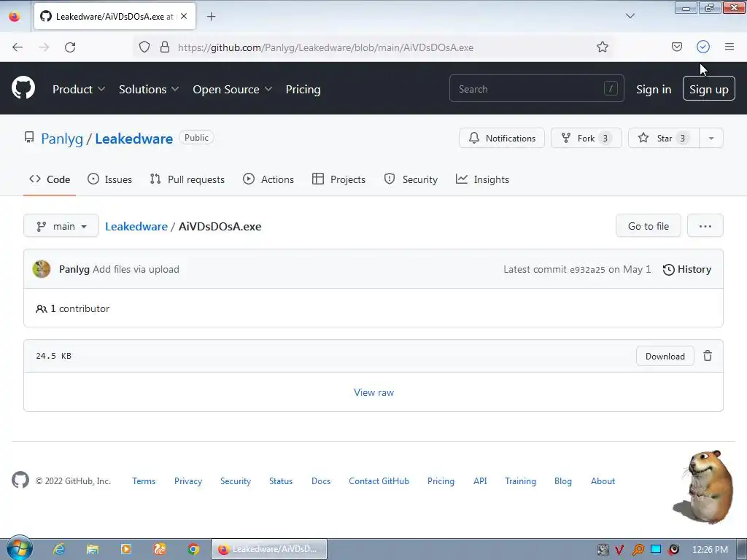This screenshot has width=747, height=560.
Task: Click the Notifications button
Action: (x=502, y=138)
